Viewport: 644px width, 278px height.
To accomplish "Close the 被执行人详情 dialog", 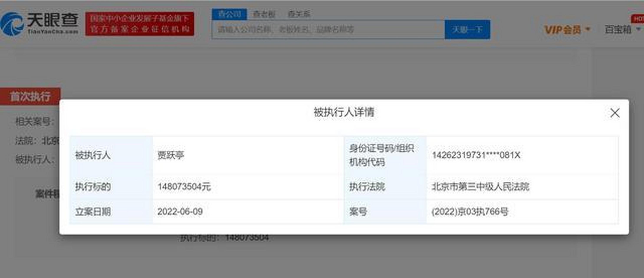I will click(615, 113).
